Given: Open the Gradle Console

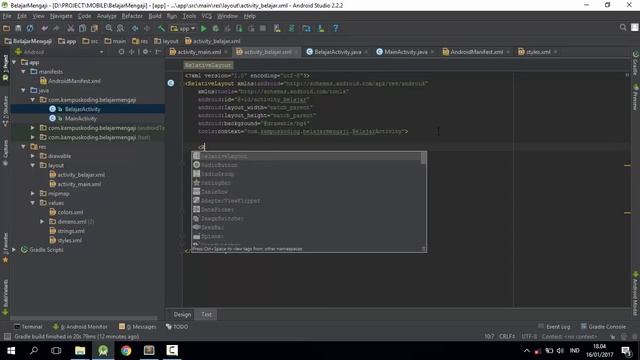Looking at the screenshot, I should [603, 327].
